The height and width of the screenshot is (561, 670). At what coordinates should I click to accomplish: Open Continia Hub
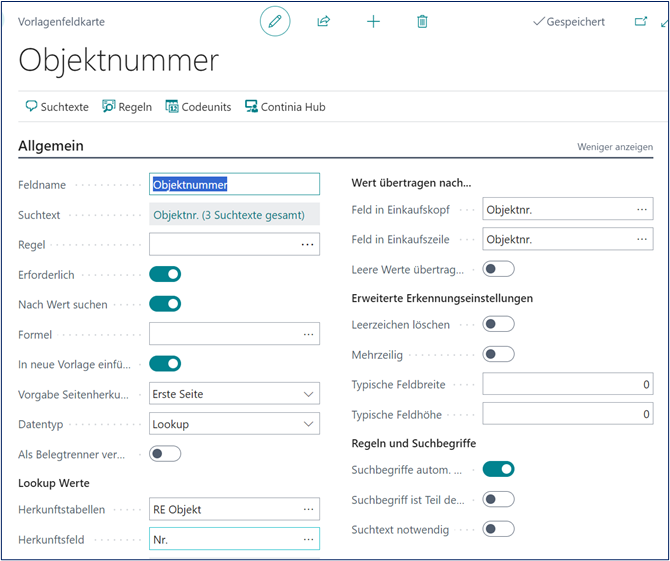click(285, 107)
